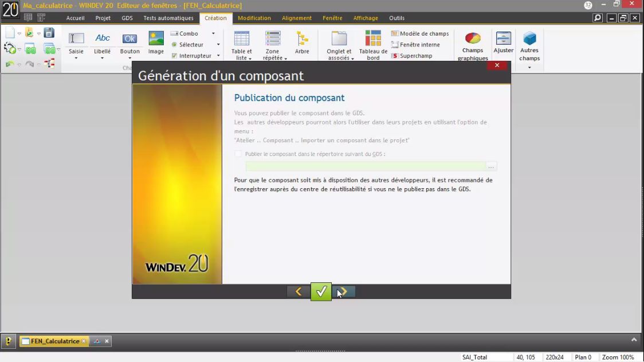The height and width of the screenshot is (362, 644).
Task: Insert a Tableau de bord control
Action: (x=373, y=45)
